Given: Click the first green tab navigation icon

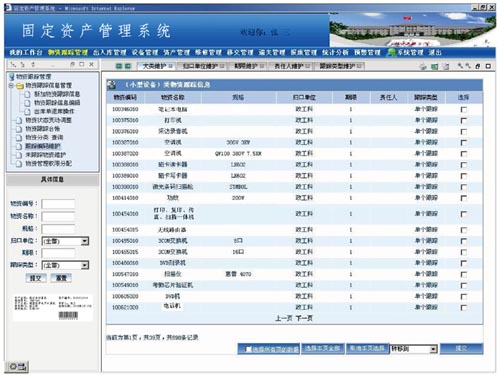Looking at the screenshot, I should click(x=119, y=66).
